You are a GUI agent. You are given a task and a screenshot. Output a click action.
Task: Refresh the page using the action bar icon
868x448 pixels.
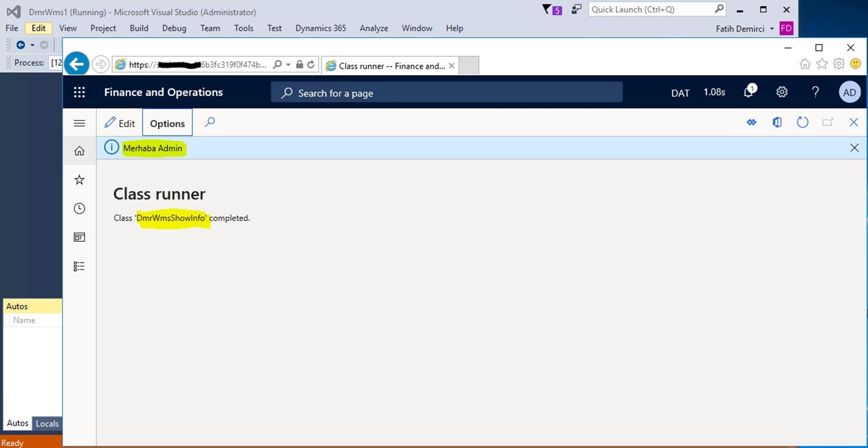point(802,123)
